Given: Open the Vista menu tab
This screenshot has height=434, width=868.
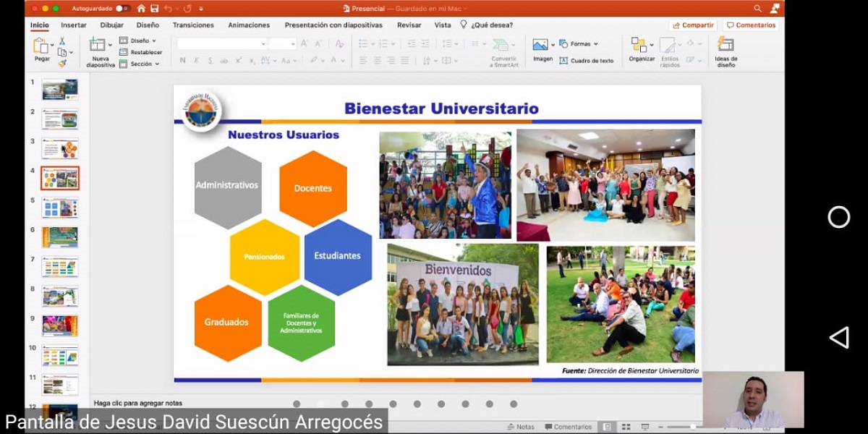Looking at the screenshot, I should [x=443, y=24].
